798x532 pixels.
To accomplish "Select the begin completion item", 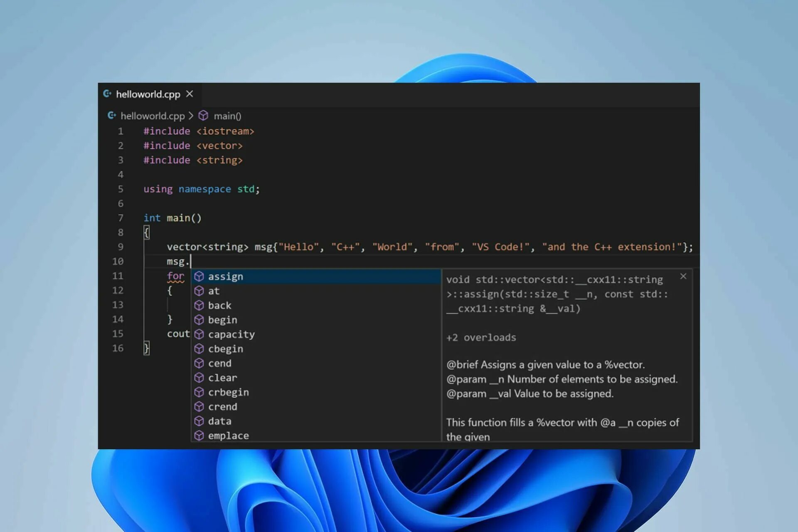I will pos(222,320).
